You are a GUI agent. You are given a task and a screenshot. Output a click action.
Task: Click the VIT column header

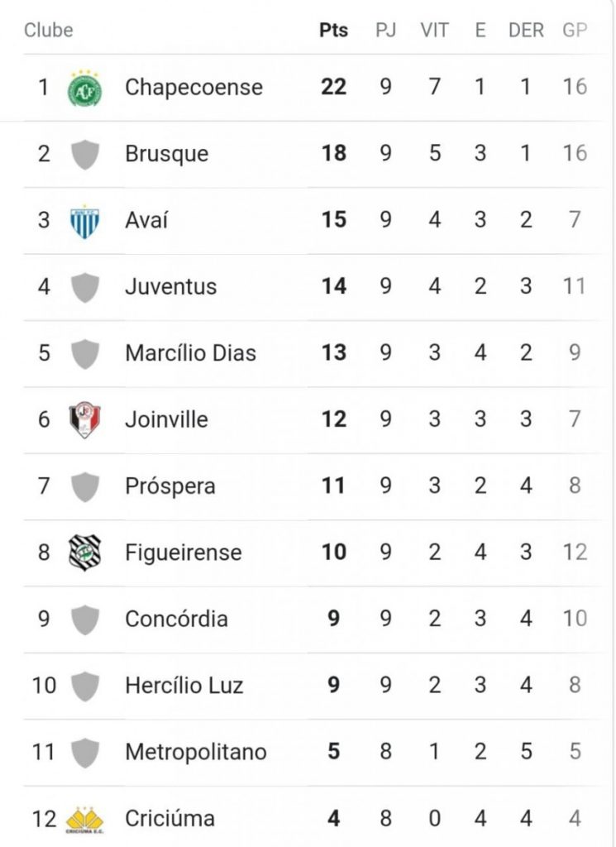tap(434, 31)
